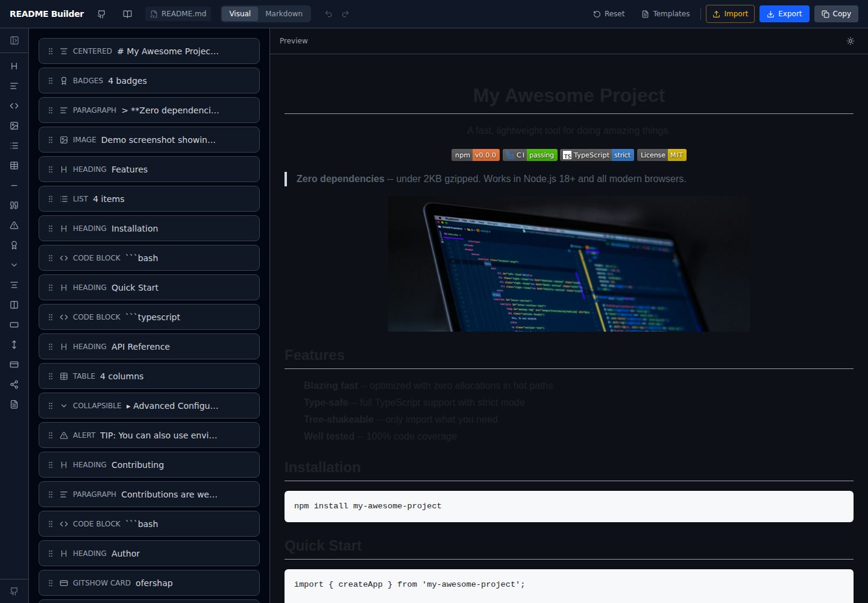Toggle preview light/dark theme with sun icon
Viewport: 868px width, 603px height.
[x=851, y=41]
